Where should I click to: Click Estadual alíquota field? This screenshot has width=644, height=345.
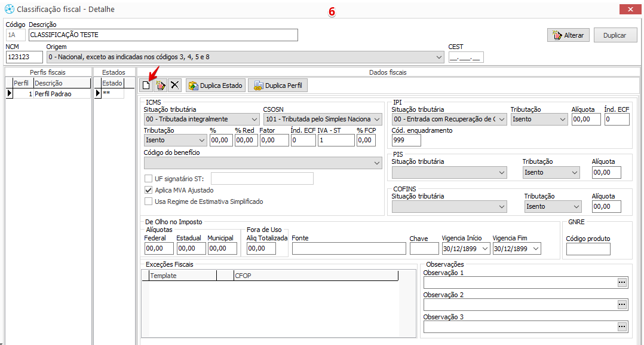pos(191,249)
